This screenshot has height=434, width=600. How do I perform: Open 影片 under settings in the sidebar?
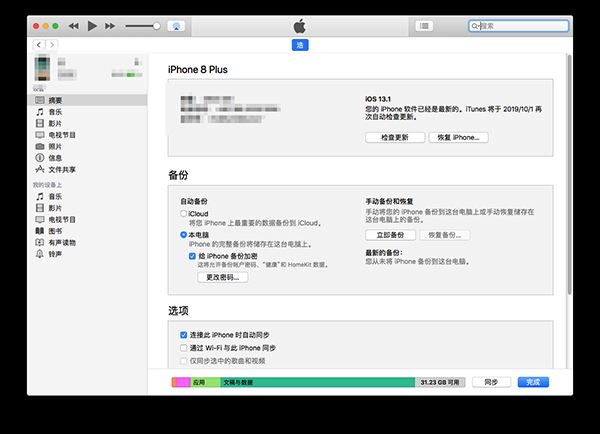pos(87,123)
